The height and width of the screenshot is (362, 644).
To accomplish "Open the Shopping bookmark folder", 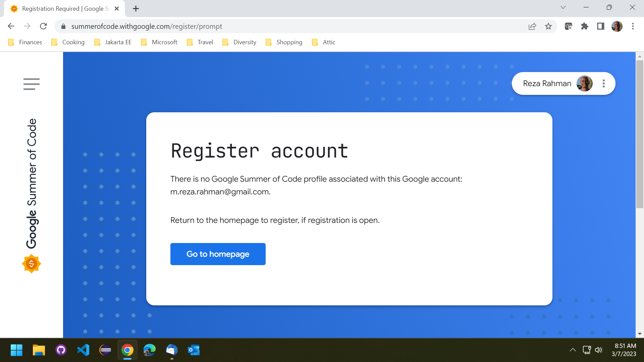I will [284, 42].
